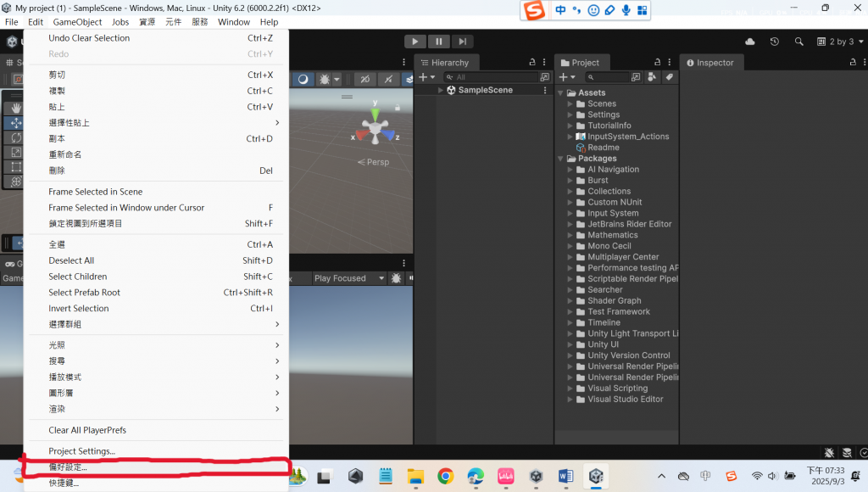Open Hierarchy panel three-dot menu
Screen dimensions: 868x492
point(544,62)
